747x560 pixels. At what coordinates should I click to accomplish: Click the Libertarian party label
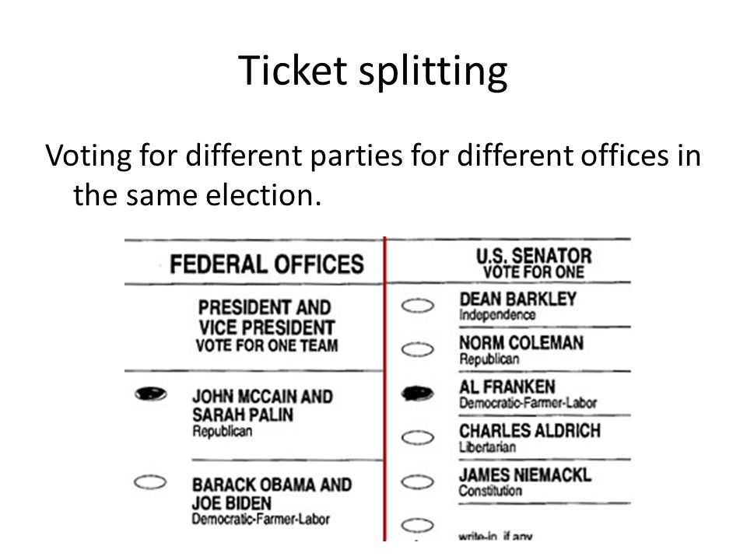[487, 447]
